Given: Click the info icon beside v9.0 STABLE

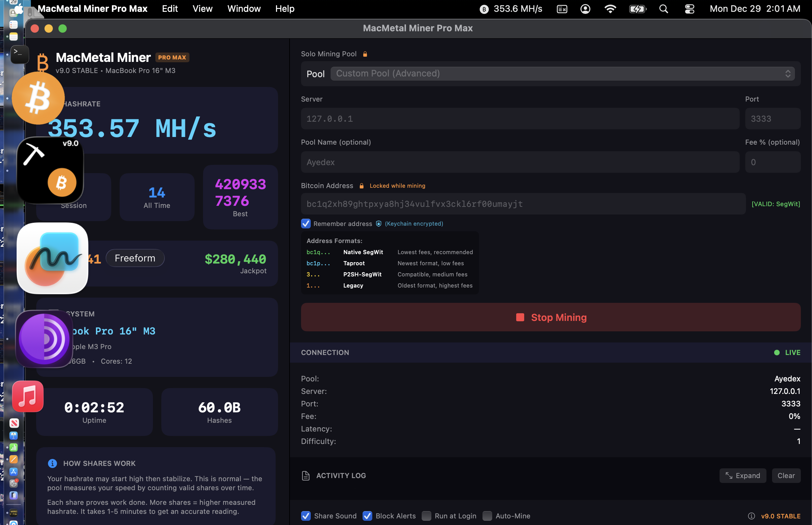Looking at the screenshot, I should [752, 516].
